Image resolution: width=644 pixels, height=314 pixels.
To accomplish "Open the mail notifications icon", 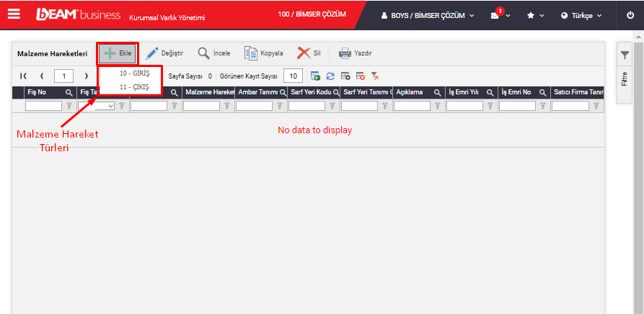I will 495,16.
